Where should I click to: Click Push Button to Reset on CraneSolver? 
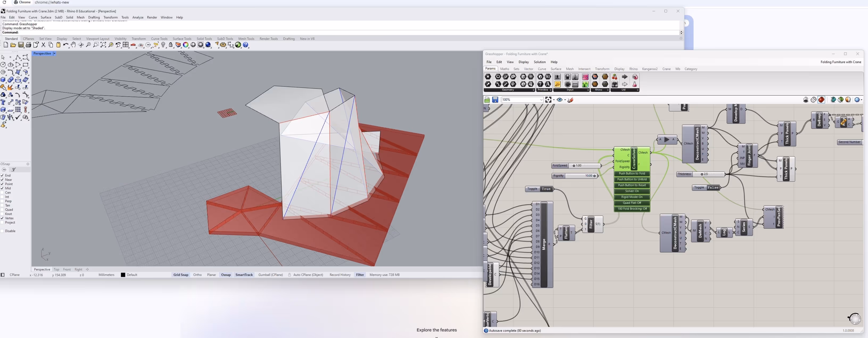632,185
